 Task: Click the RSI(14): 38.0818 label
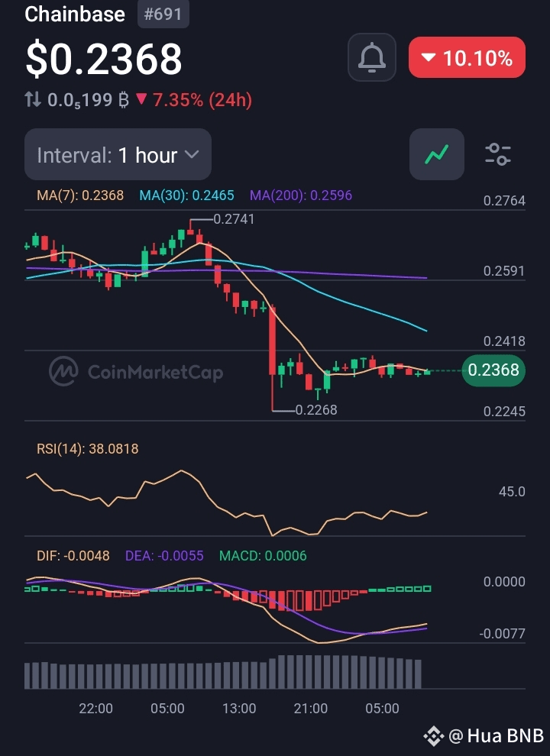point(87,449)
